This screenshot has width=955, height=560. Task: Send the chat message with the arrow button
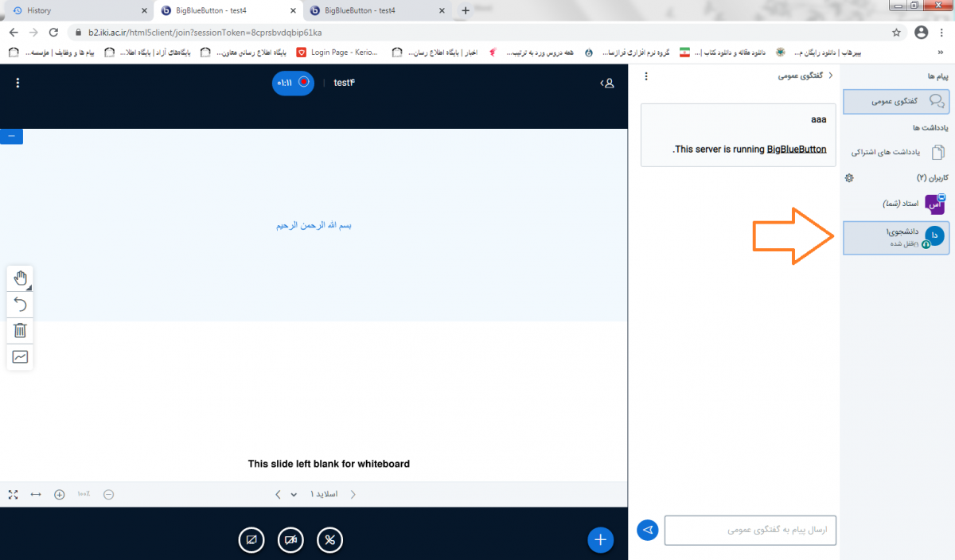coord(648,530)
